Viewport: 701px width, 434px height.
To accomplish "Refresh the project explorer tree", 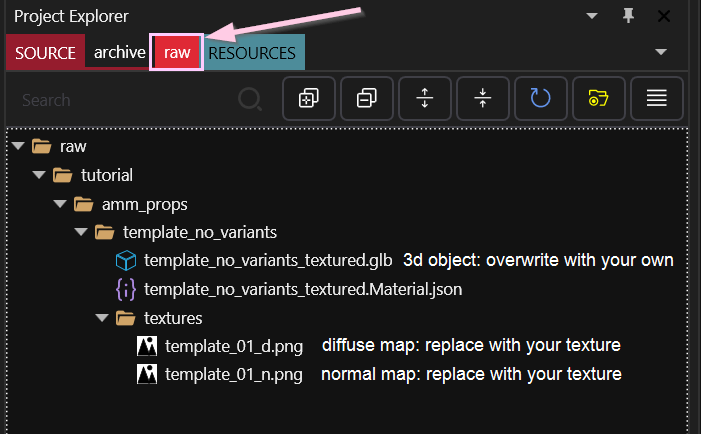I will click(541, 98).
